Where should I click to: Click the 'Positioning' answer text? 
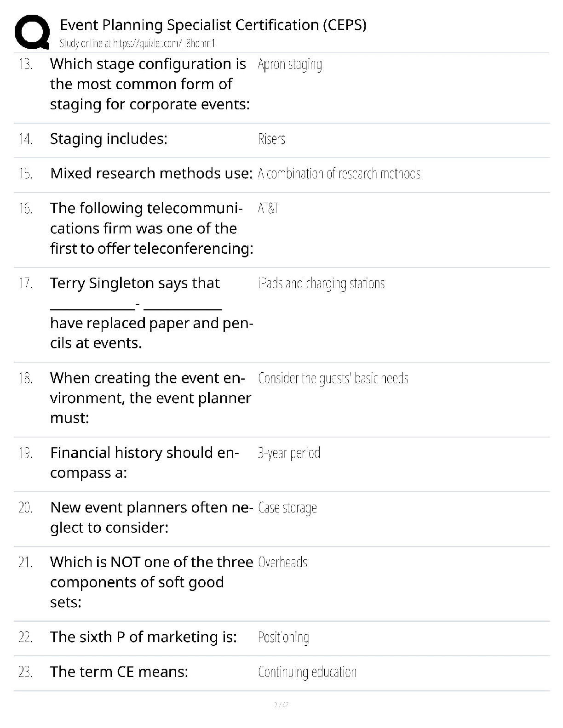coord(283,637)
